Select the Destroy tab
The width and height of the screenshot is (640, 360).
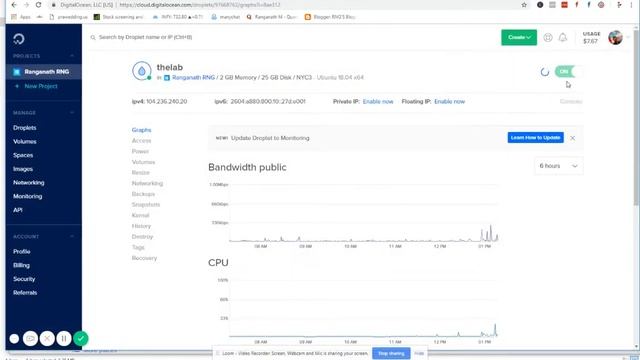click(142, 236)
